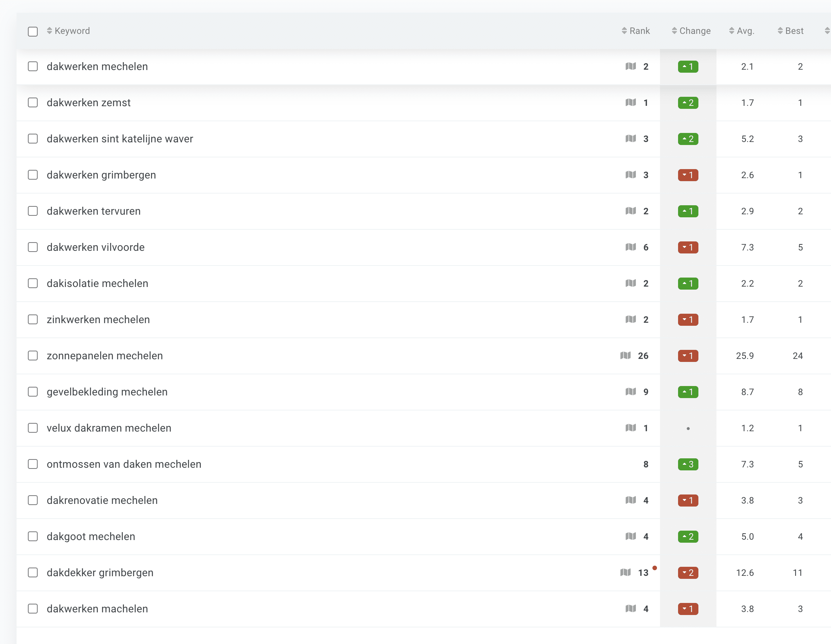Viewport: 831px width, 644px height.
Task: Check the box for zonnepanelen mechelen
Action: (x=33, y=355)
